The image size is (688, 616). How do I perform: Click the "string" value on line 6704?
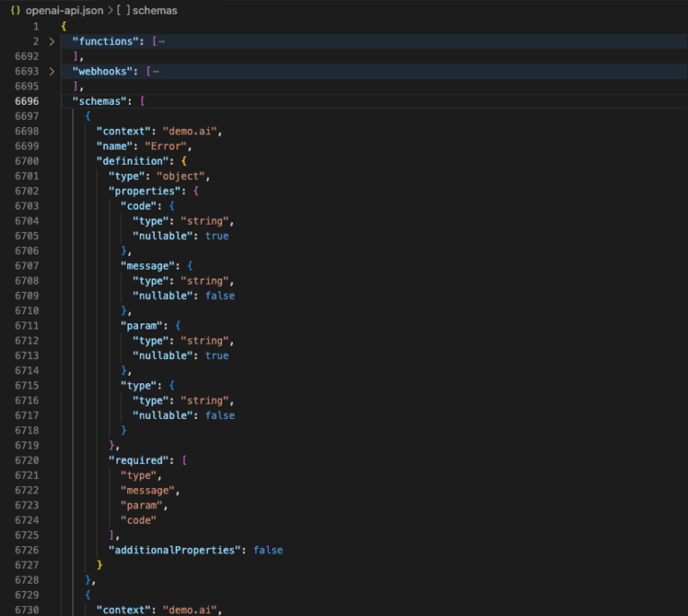[x=205, y=221]
